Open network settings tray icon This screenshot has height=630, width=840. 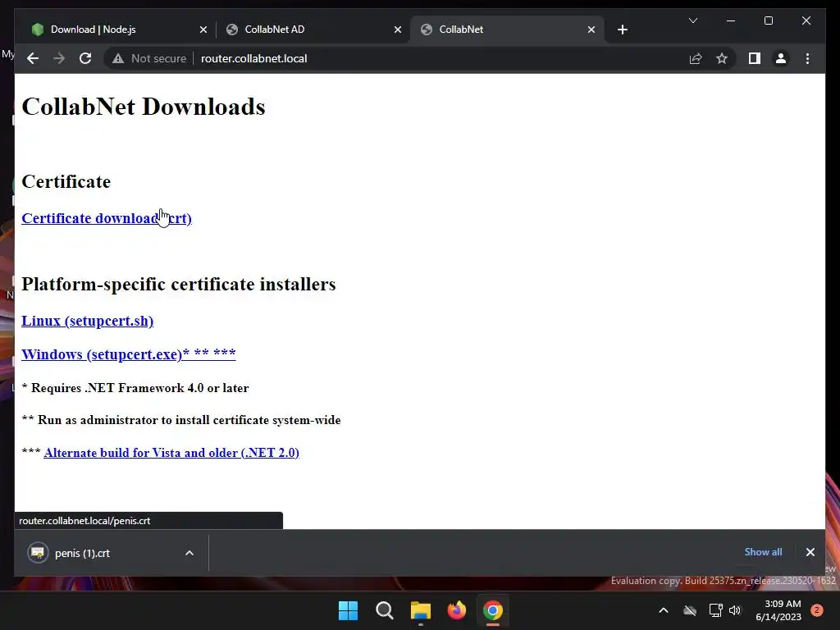pos(715,610)
